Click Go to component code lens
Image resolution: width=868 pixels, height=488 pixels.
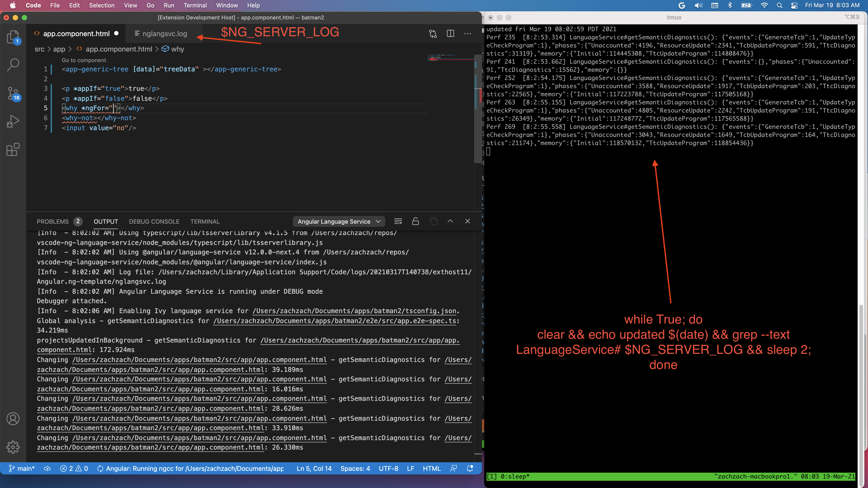pos(84,60)
